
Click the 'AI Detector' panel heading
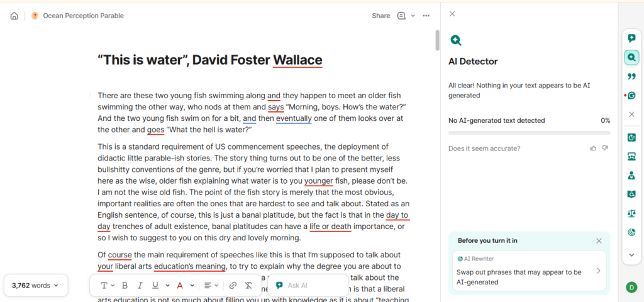473,62
